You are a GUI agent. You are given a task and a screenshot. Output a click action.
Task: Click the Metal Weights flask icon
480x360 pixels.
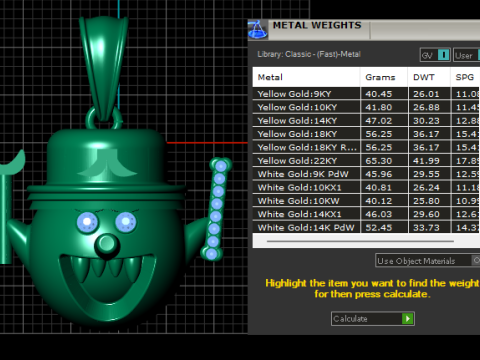(257, 30)
